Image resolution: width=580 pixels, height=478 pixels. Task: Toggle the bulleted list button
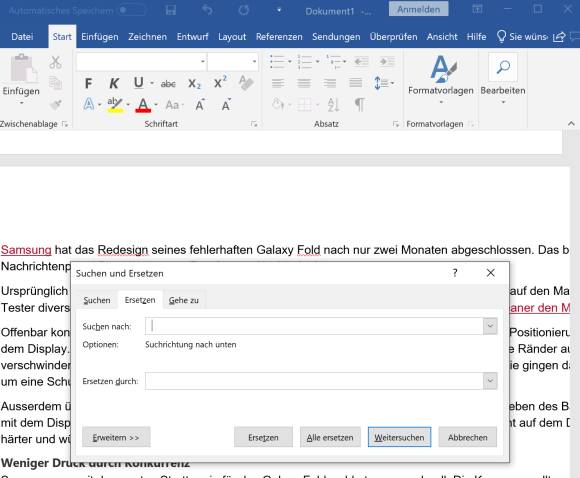(x=277, y=61)
